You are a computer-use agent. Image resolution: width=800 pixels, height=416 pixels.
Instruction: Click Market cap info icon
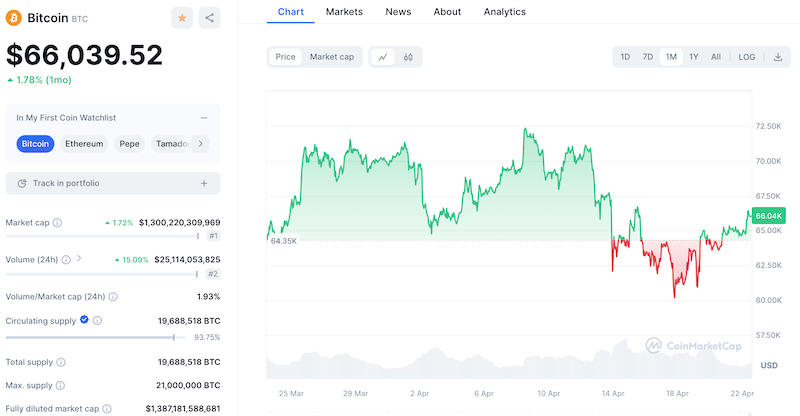tap(57, 223)
